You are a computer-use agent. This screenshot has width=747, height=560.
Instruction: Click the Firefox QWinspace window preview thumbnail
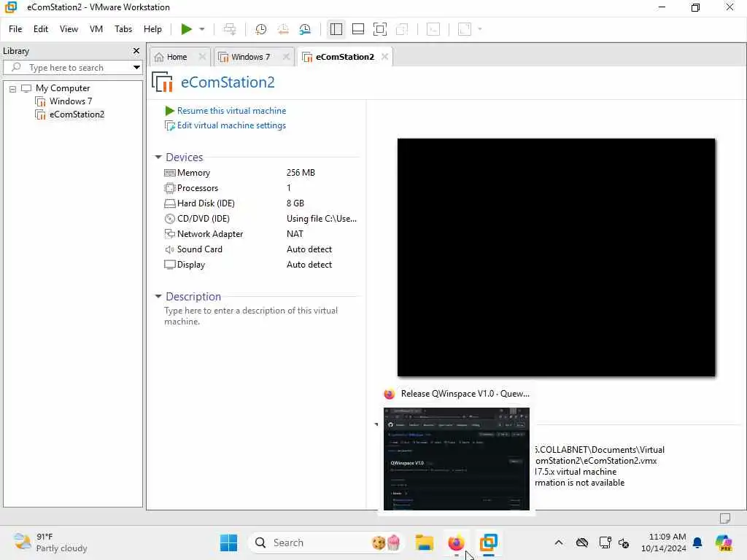click(x=457, y=459)
